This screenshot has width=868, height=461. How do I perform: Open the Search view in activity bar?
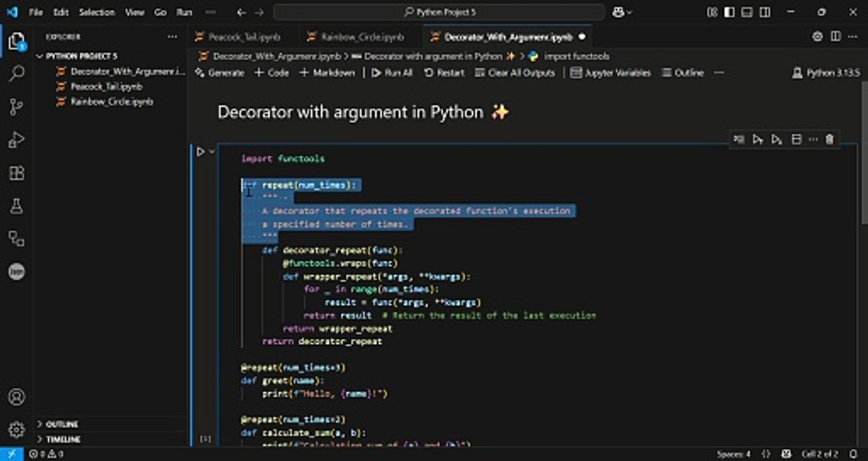click(x=17, y=74)
